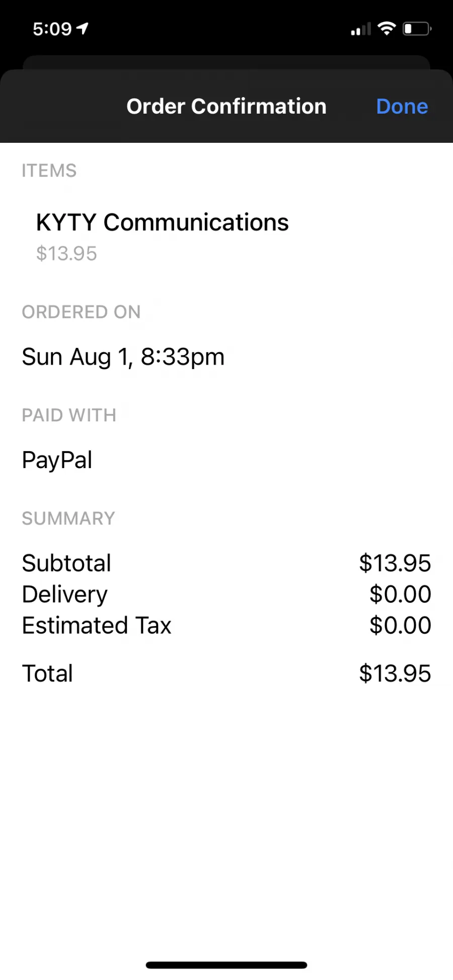
Task: Tap the Done button
Action: 402,107
